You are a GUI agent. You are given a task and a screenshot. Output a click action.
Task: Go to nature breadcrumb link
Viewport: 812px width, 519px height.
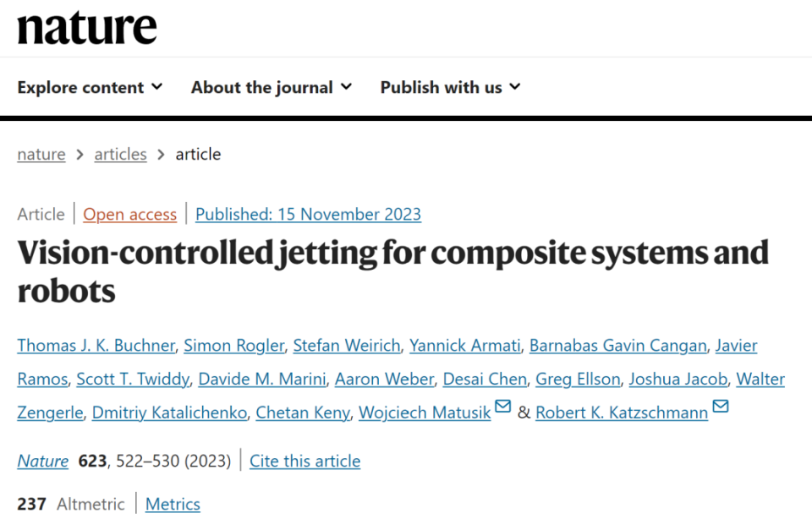(x=41, y=154)
